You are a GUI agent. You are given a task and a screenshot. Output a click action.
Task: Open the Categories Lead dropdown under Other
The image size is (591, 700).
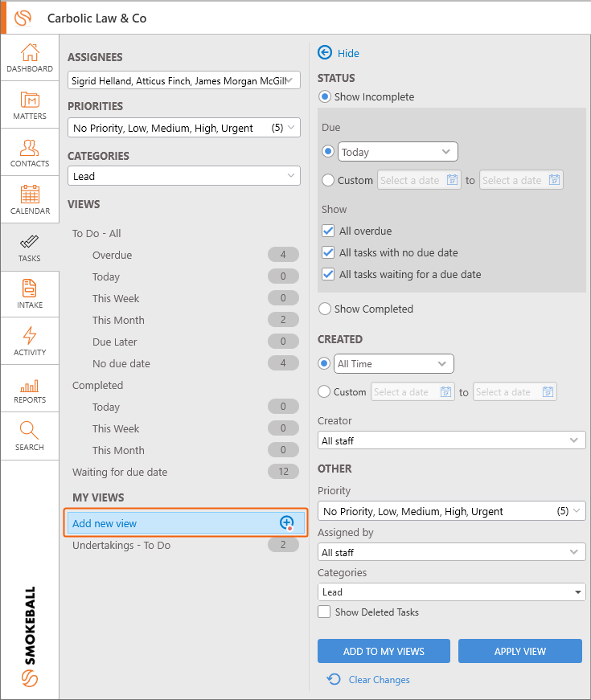pyautogui.click(x=451, y=592)
